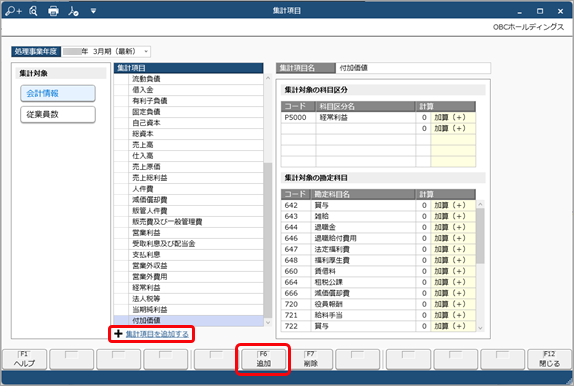The height and width of the screenshot is (386, 574).
Task: Select 借入金 in the 集計項目 list
Action: (x=189, y=90)
